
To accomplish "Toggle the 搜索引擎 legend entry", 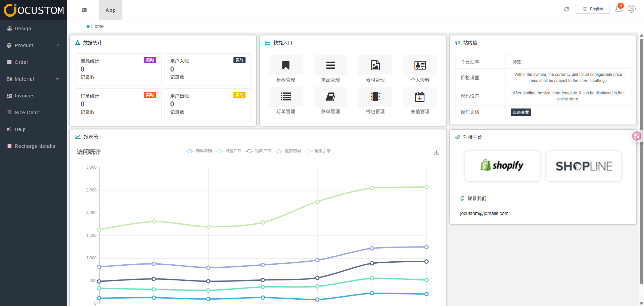I will [318, 151].
